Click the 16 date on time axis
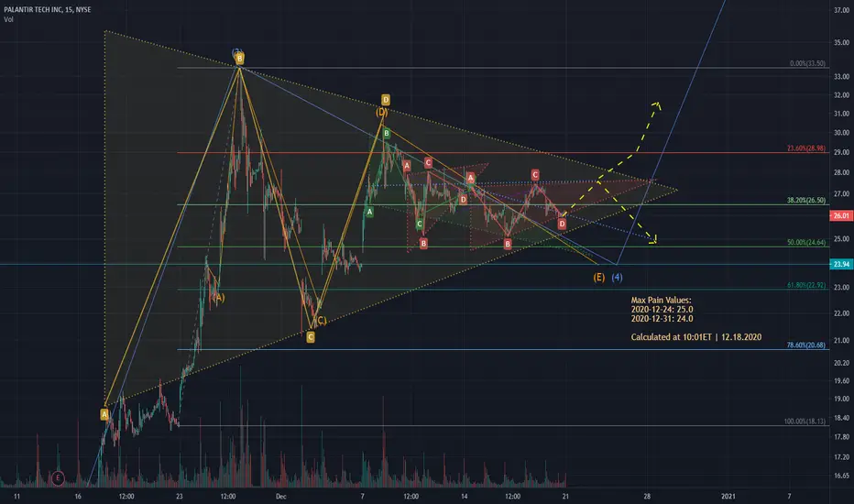Screen dimensions: 854x504 click(x=78, y=497)
